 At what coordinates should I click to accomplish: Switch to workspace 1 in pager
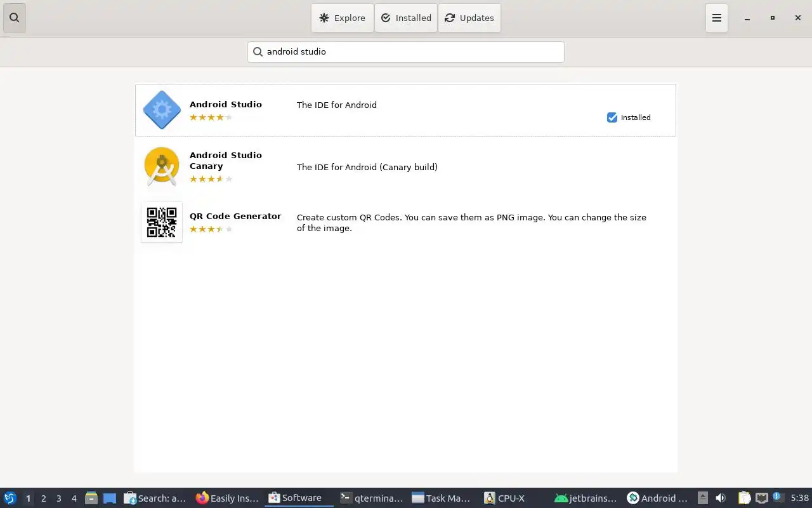coord(28,498)
